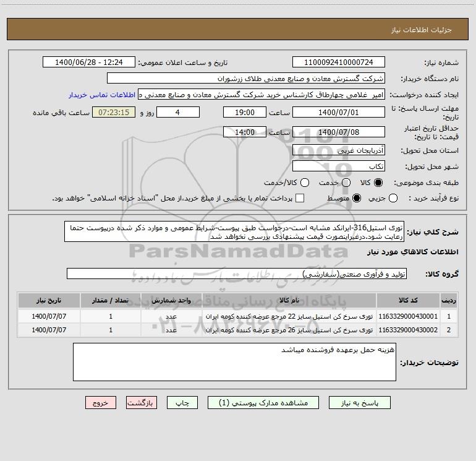Click the شماره نیاز field 1100092410000724
The image size is (476, 461).
pos(339,62)
